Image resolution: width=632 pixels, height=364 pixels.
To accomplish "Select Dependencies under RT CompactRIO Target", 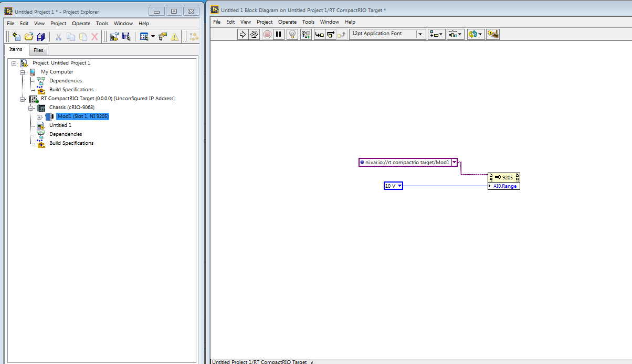I will point(66,134).
